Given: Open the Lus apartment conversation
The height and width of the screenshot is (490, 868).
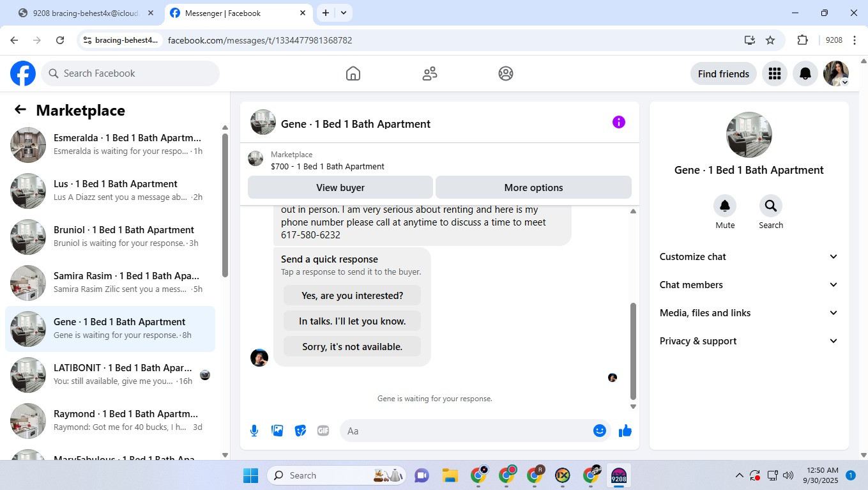Looking at the screenshot, I should click(x=110, y=191).
